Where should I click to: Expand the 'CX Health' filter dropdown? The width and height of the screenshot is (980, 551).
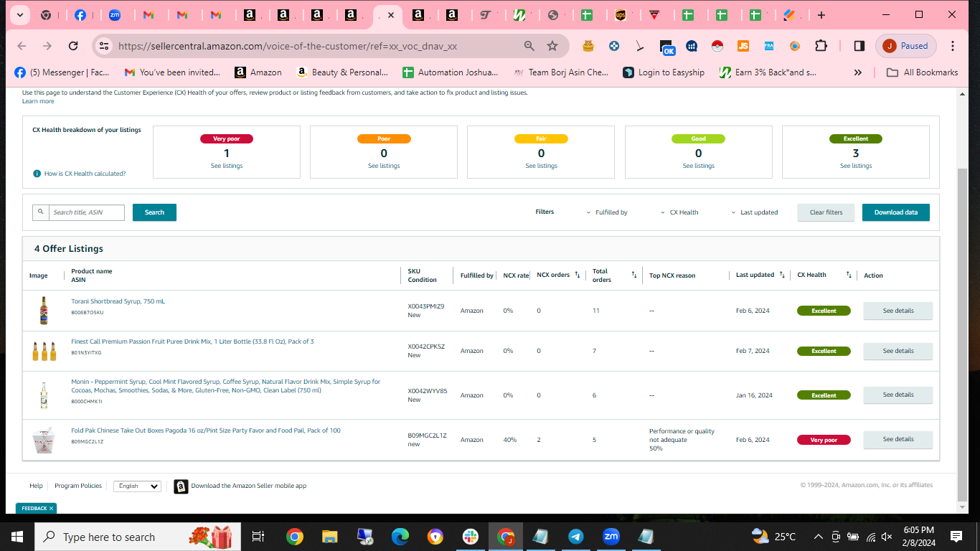tap(679, 212)
